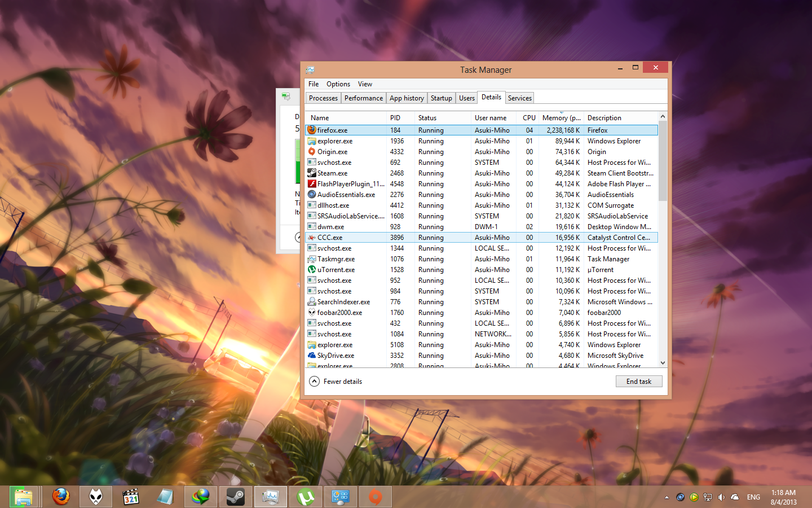The width and height of the screenshot is (812, 508).
Task: Click the End task button
Action: [x=639, y=382]
